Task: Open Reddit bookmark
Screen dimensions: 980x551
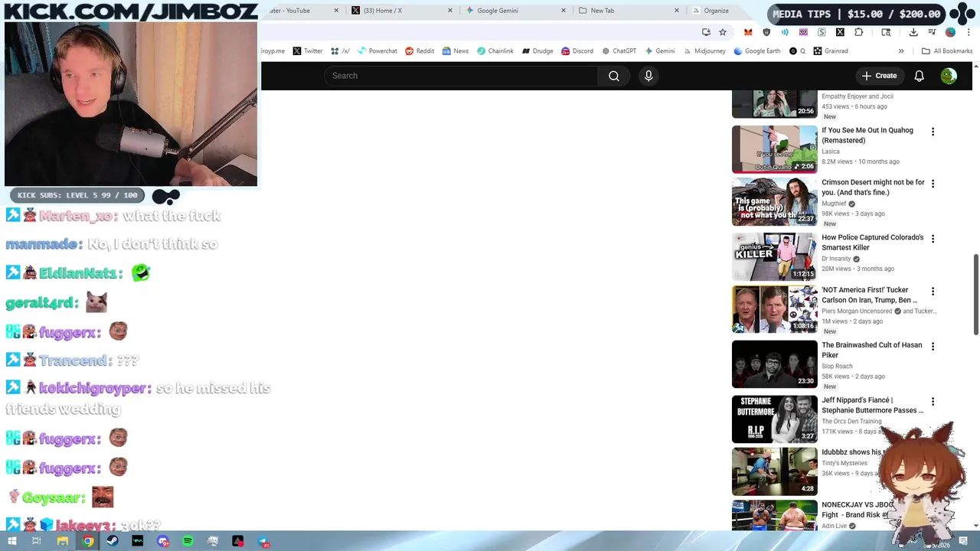Action: point(420,51)
